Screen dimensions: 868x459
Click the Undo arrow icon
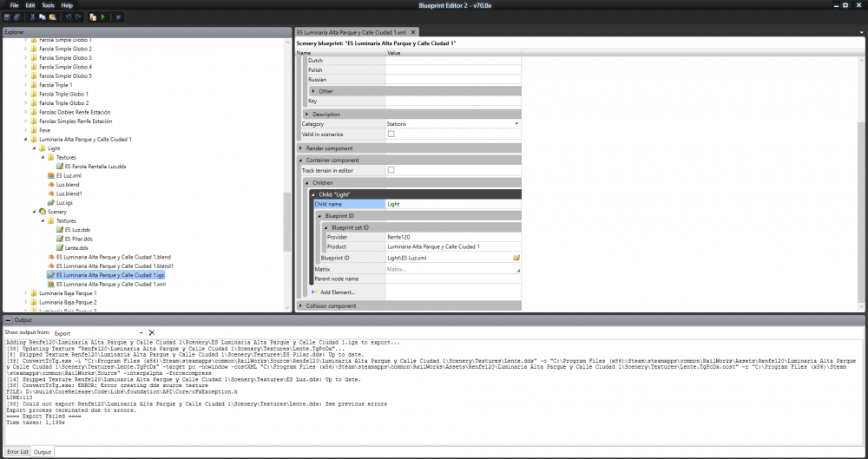(x=68, y=16)
